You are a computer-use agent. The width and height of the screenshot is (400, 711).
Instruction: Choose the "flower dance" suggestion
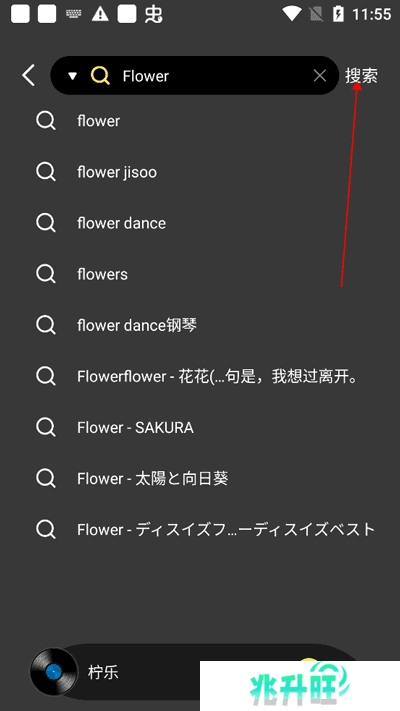point(200,223)
